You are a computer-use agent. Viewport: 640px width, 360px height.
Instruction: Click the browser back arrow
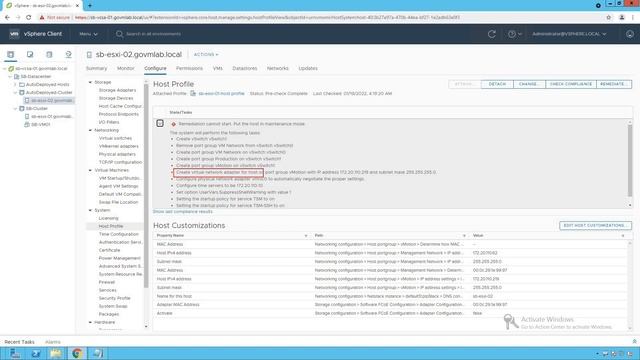pos(7,18)
